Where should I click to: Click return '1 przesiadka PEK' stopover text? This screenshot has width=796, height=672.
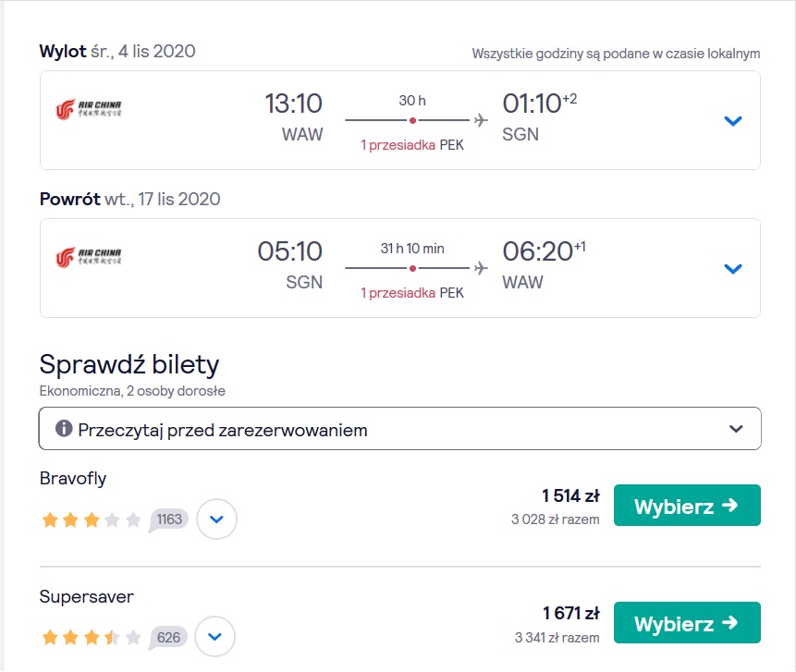pos(412,293)
